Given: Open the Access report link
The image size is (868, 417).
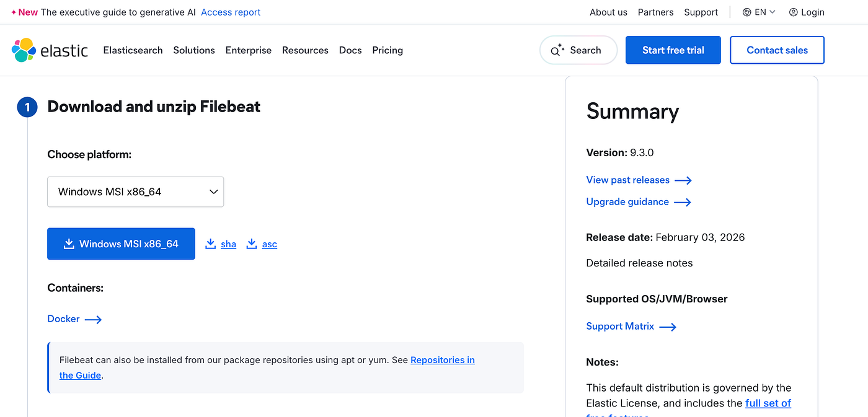Looking at the screenshot, I should pyautogui.click(x=231, y=12).
